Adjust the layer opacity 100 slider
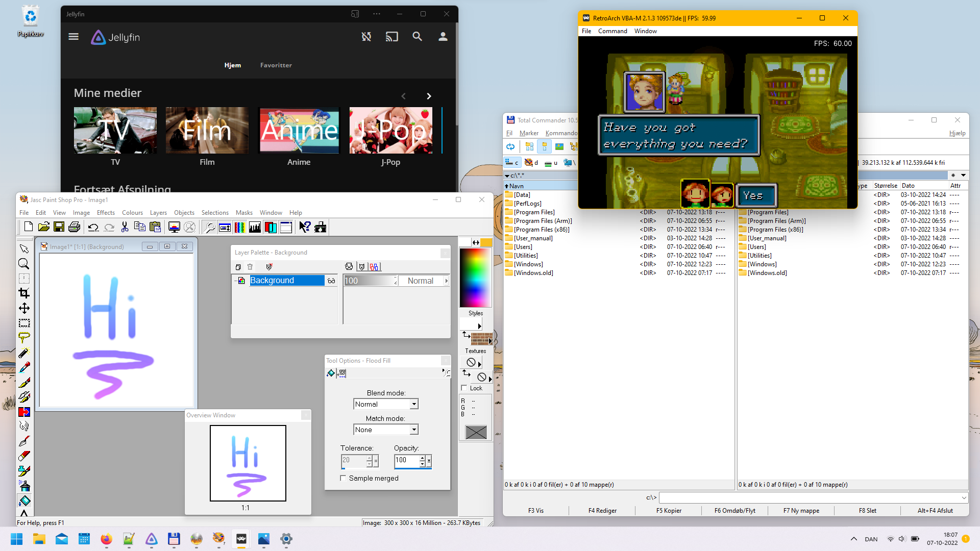This screenshot has height=551, width=980. point(371,281)
